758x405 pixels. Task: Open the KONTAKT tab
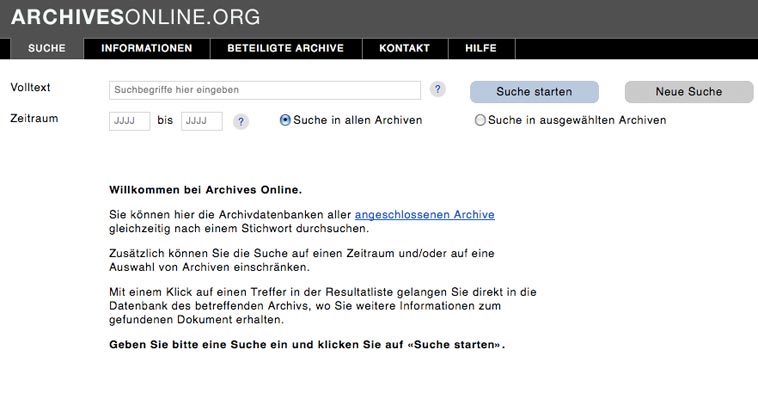pos(405,48)
